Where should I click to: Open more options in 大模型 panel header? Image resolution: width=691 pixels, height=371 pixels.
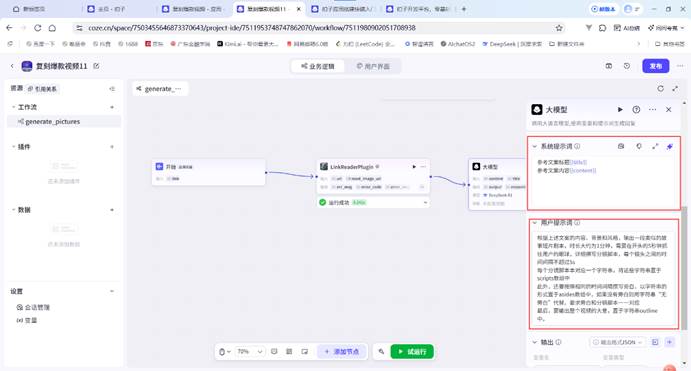point(652,109)
